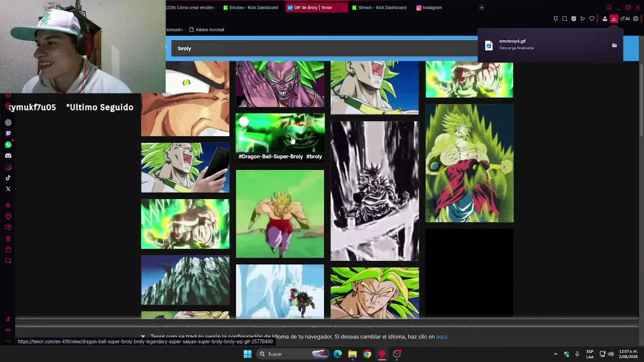Show hidden system tray icons
Screen dimensions: 644x362
click(x=555, y=354)
